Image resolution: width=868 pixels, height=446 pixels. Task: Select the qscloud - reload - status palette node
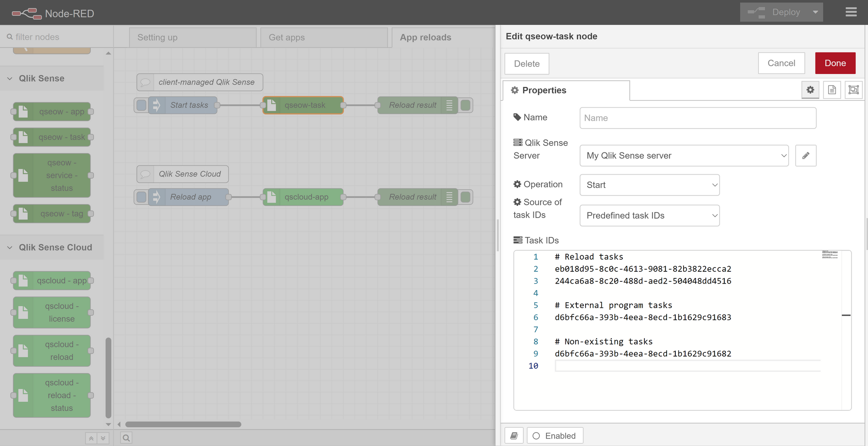(52, 396)
